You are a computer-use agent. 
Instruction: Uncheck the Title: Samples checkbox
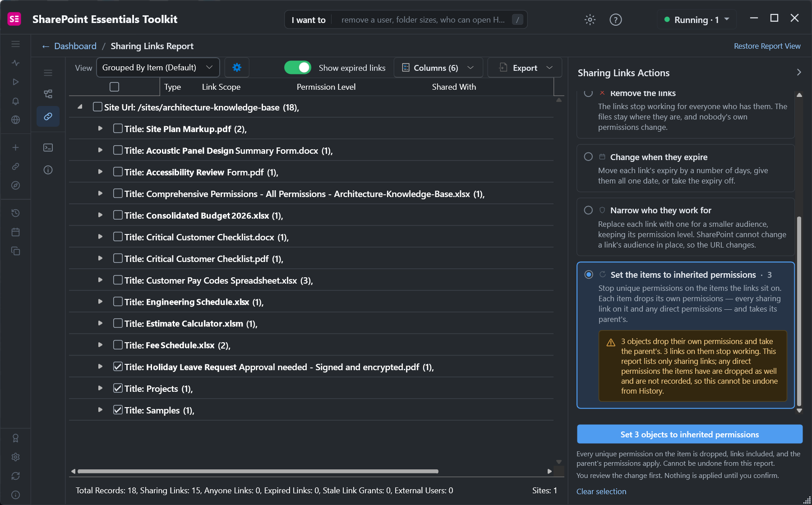click(118, 410)
